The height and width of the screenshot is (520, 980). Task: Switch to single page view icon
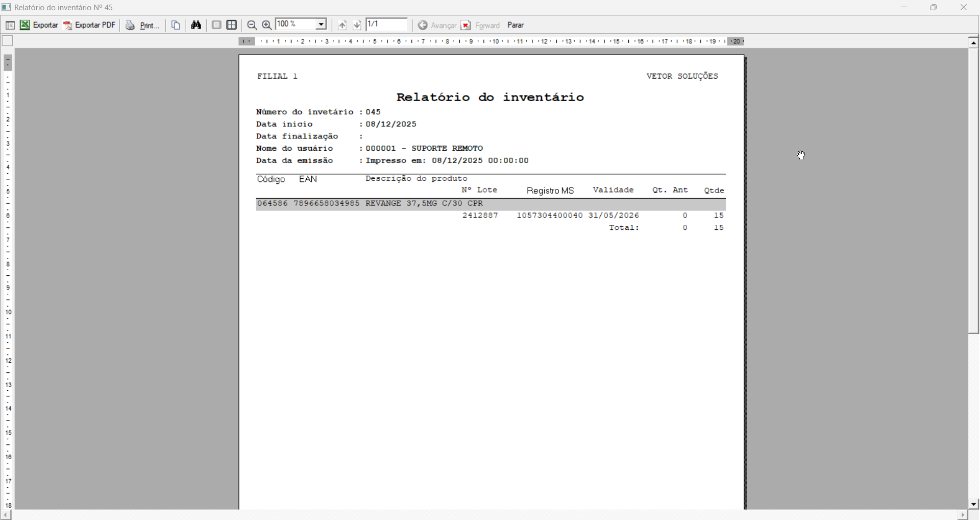pyautogui.click(x=217, y=25)
